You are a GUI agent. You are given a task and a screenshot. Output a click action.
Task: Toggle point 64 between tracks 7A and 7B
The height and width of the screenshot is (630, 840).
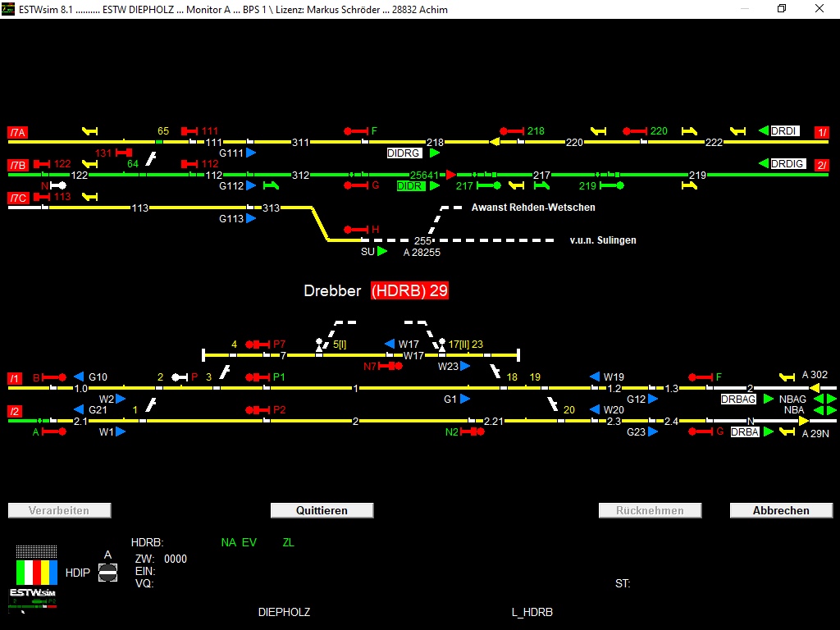point(152,157)
